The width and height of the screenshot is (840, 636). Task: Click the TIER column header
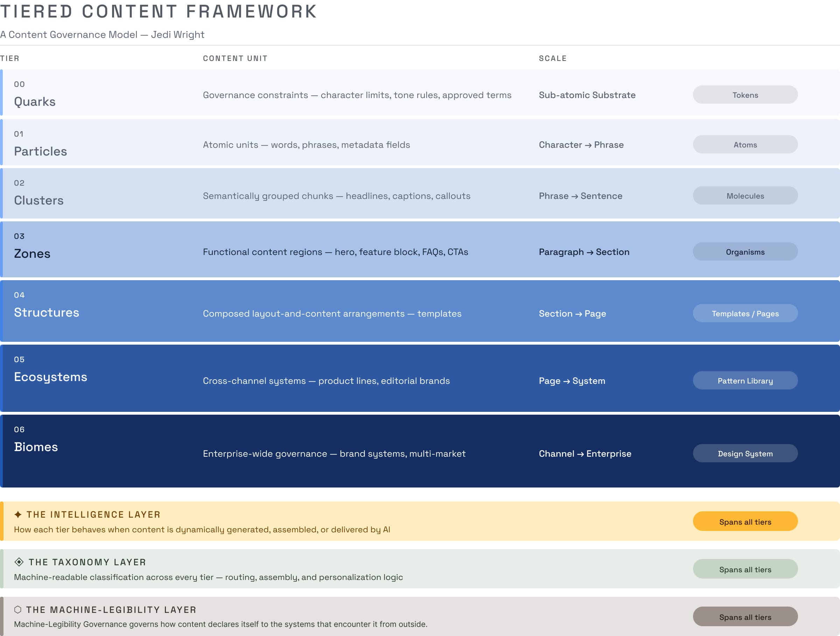pos(9,58)
